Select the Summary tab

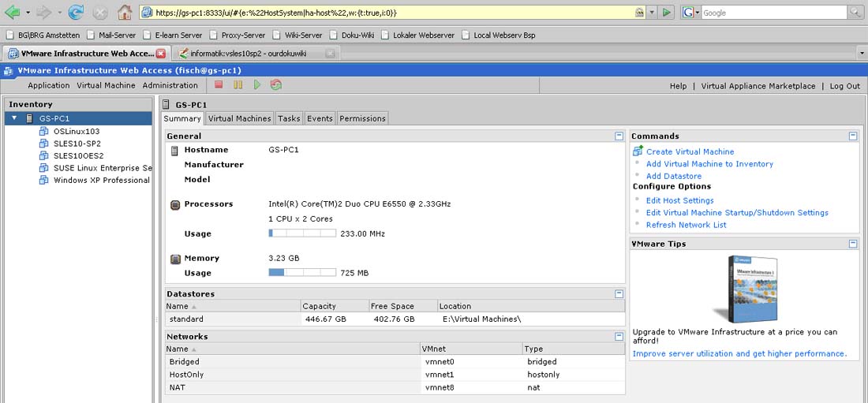(x=182, y=118)
